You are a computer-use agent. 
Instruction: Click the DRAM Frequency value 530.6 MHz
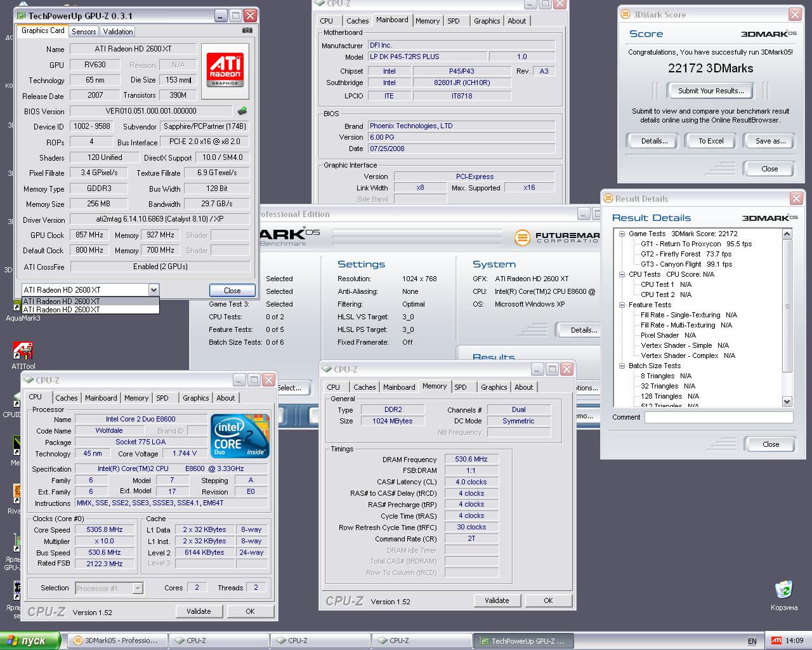coord(471,459)
